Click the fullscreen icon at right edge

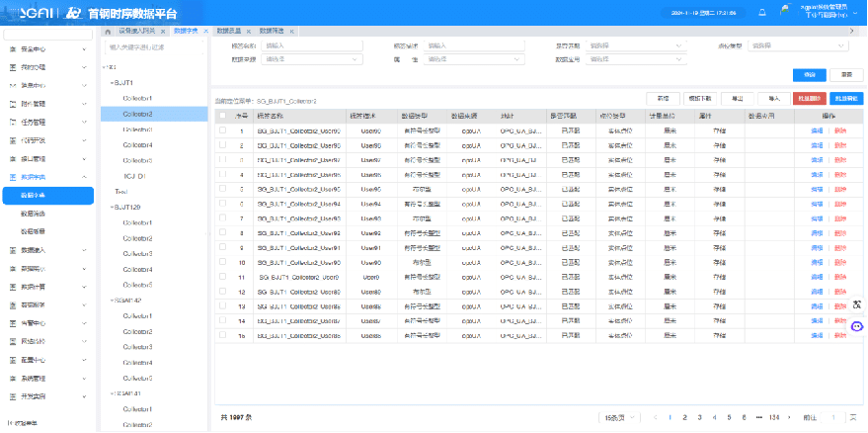[x=857, y=303]
